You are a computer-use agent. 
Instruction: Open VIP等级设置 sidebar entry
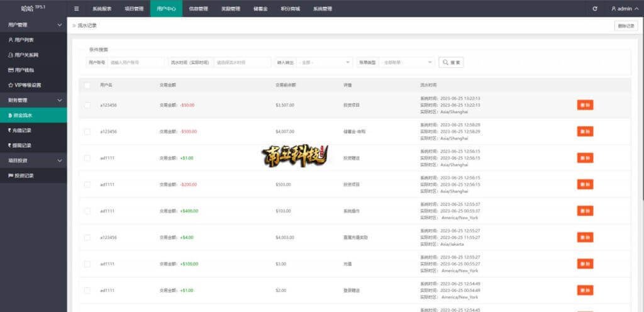tap(29, 85)
